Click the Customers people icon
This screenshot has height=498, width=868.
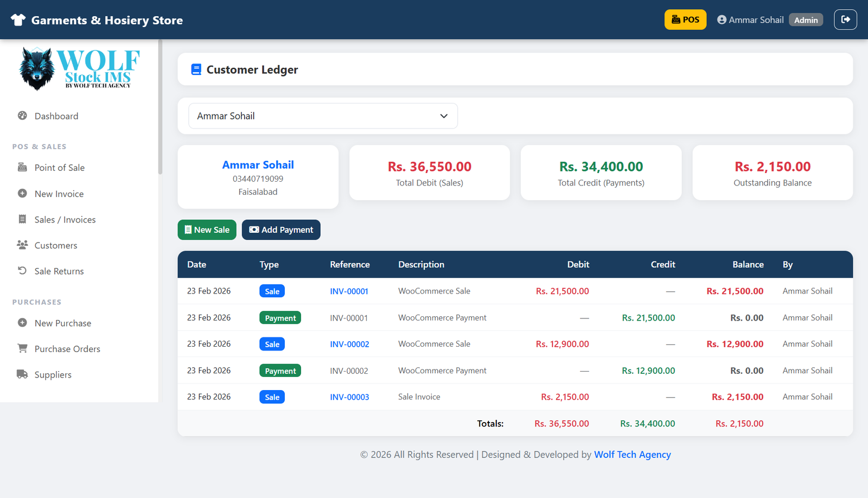(22, 245)
